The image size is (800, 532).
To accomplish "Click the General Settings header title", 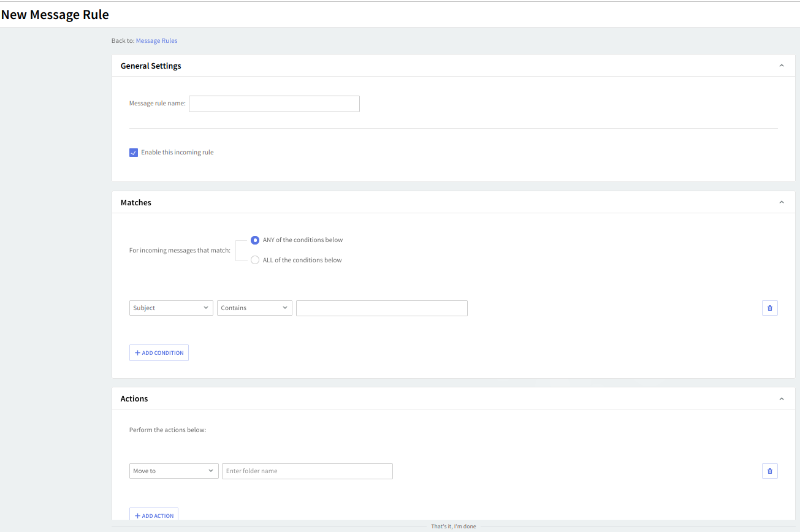I will point(151,66).
